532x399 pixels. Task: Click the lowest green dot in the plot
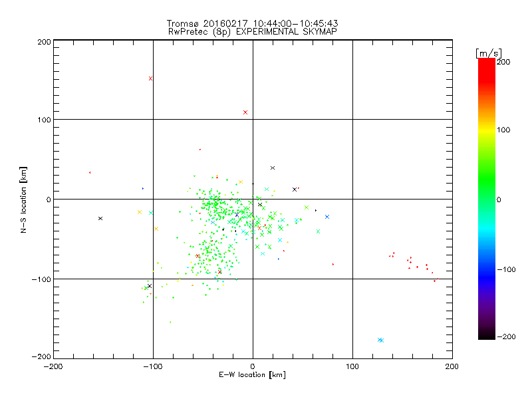pos(170,323)
